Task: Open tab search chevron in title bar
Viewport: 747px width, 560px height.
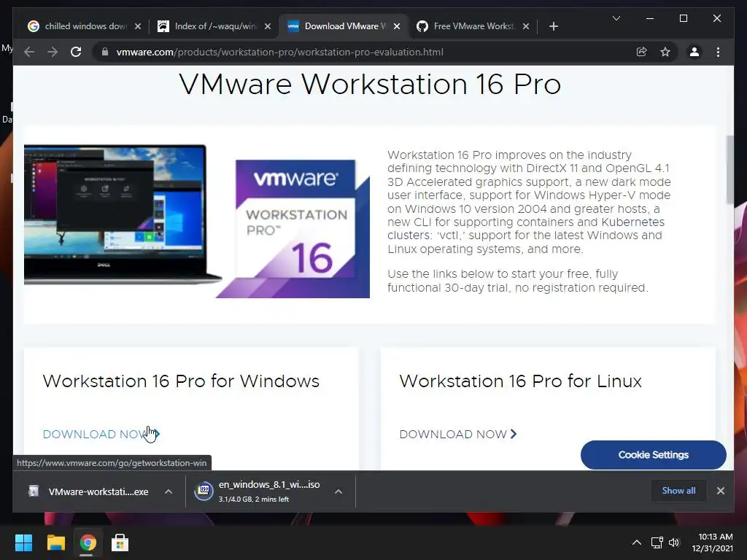Action: point(616,18)
